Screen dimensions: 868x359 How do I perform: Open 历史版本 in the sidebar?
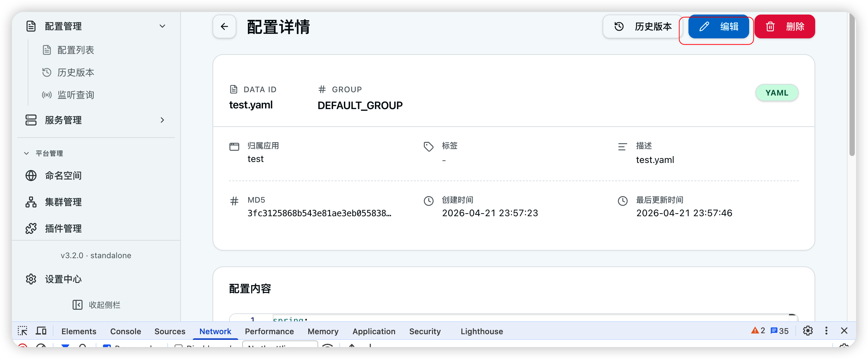click(x=76, y=72)
